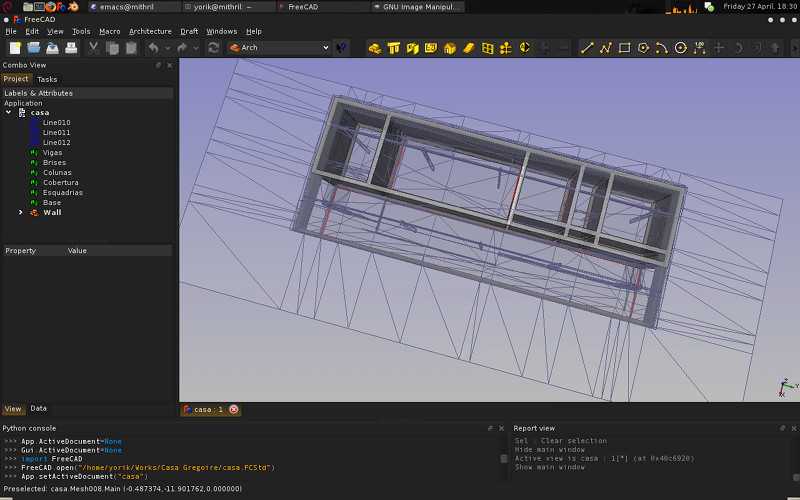Expand the Wall tree item

click(21, 213)
